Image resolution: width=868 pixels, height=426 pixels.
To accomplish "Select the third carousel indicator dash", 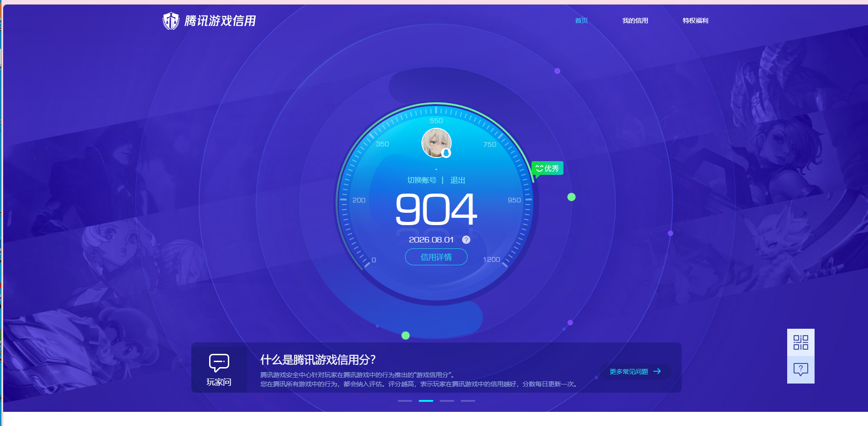I will click(447, 401).
